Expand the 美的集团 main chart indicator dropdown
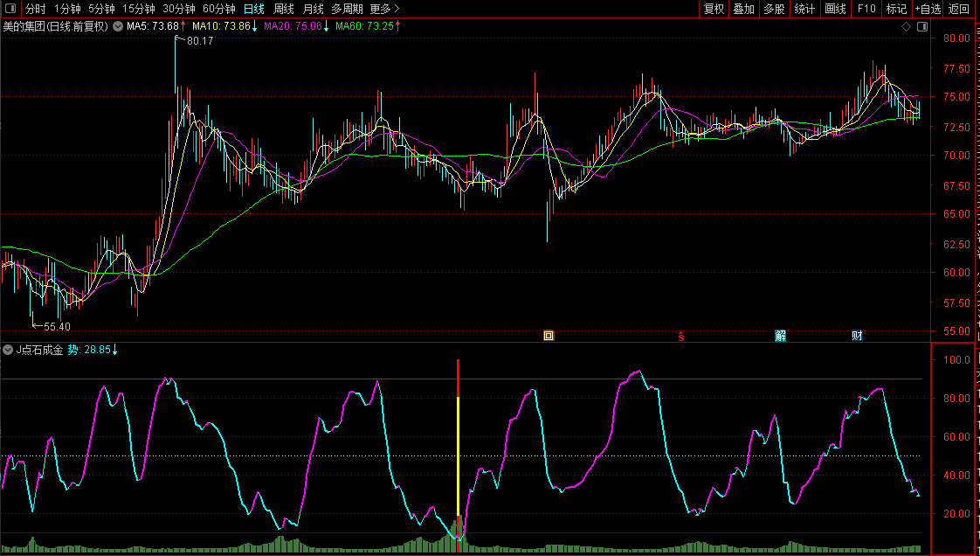Image resolution: width=980 pixels, height=556 pixels. point(118,26)
